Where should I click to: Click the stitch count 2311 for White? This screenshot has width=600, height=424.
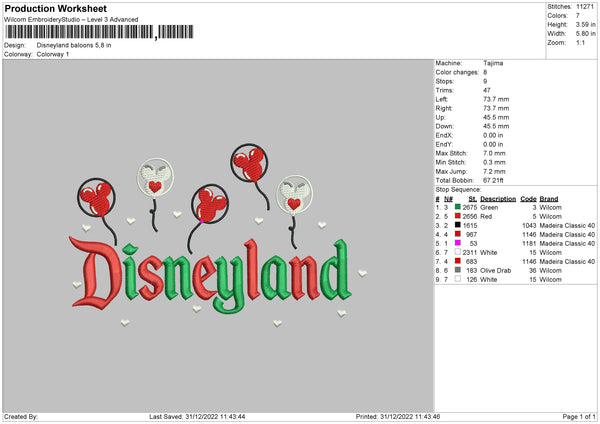point(470,253)
